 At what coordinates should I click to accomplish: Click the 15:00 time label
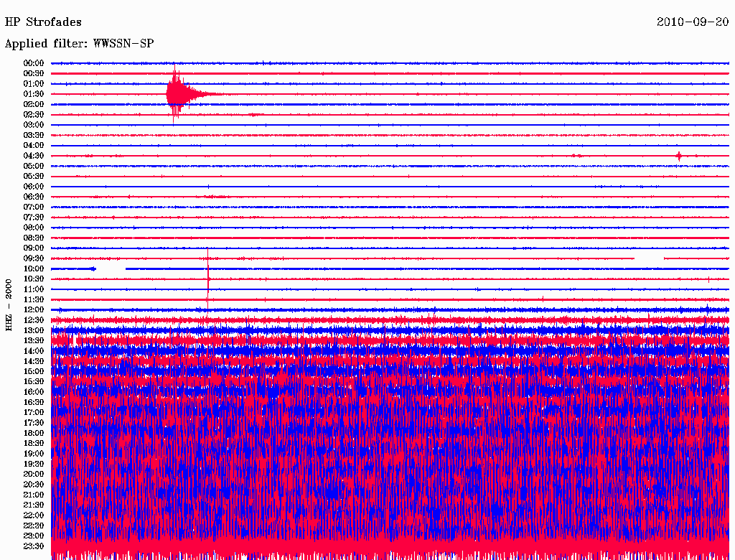click(x=34, y=371)
